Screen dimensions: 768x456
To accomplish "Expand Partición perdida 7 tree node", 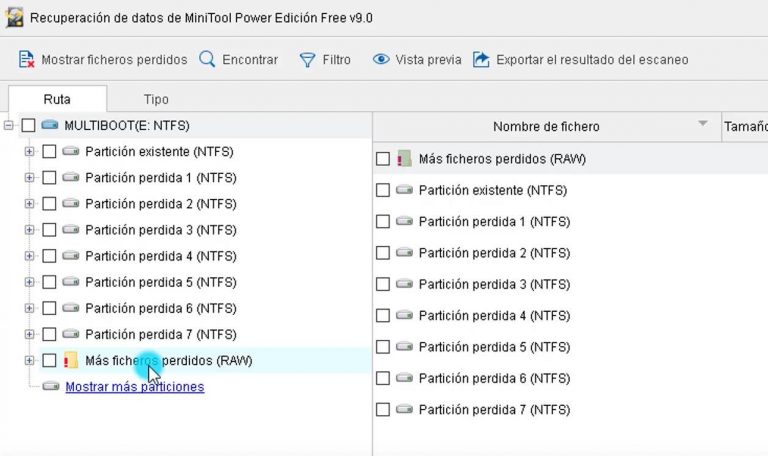I will click(29, 334).
